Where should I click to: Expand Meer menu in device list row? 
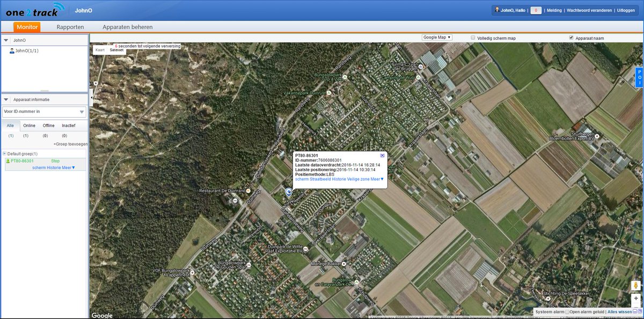pyautogui.click(x=69, y=168)
